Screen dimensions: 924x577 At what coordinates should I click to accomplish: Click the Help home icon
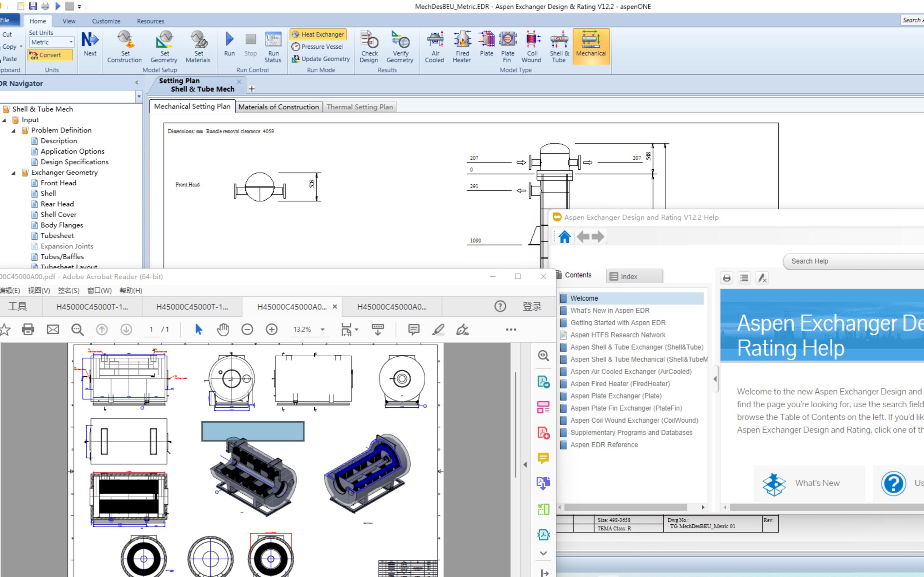(564, 237)
